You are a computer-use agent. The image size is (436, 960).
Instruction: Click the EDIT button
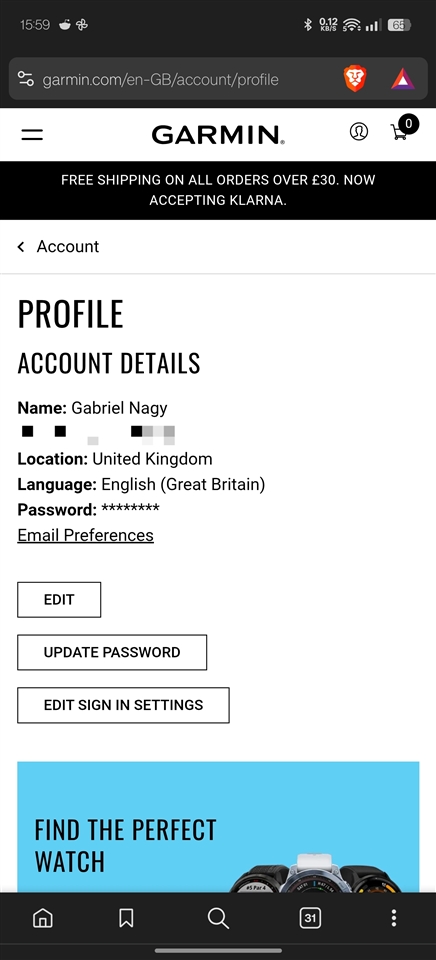point(59,600)
